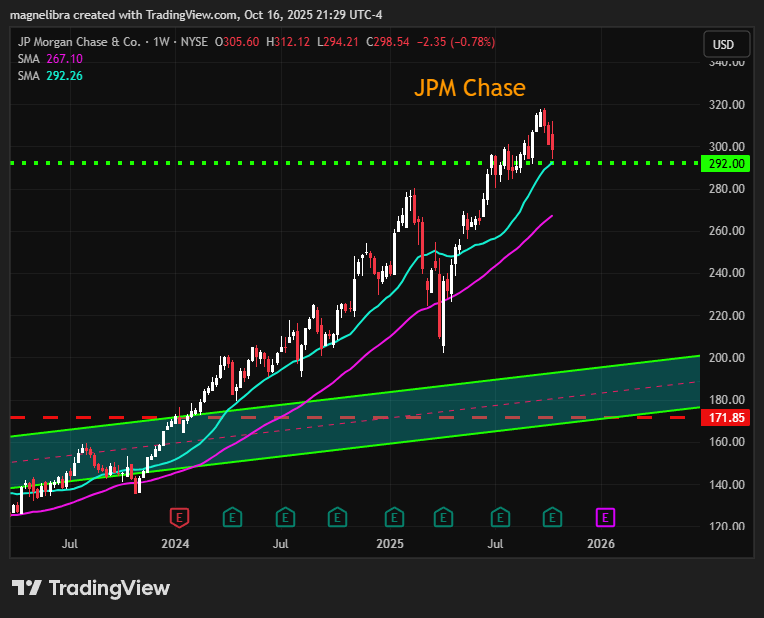Click the magenta SMA value 267.10
Viewport: 764px width, 618px height.
(x=64, y=59)
